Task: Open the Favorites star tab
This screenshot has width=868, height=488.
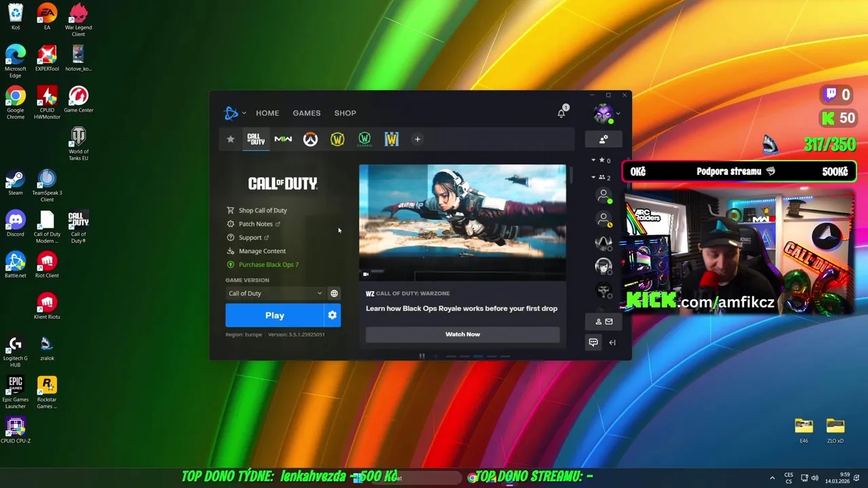Action: click(231, 139)
